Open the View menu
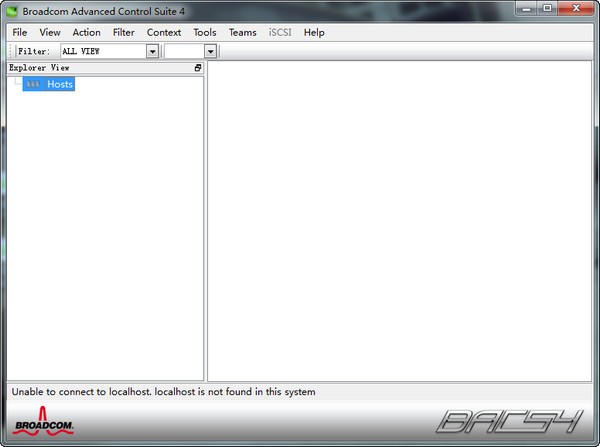The height and width of the screenshot is (447, 600). (x=50, y=33)
